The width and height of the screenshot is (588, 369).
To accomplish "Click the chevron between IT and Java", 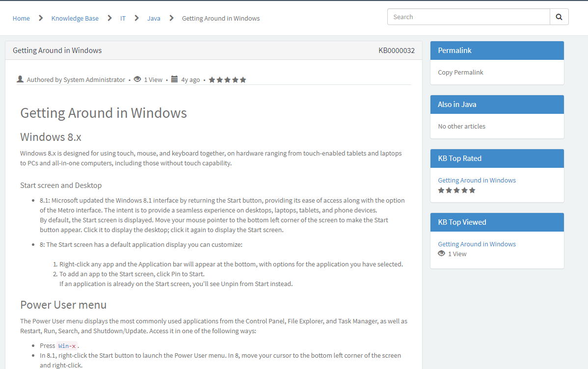I will [x=136, y=17].
